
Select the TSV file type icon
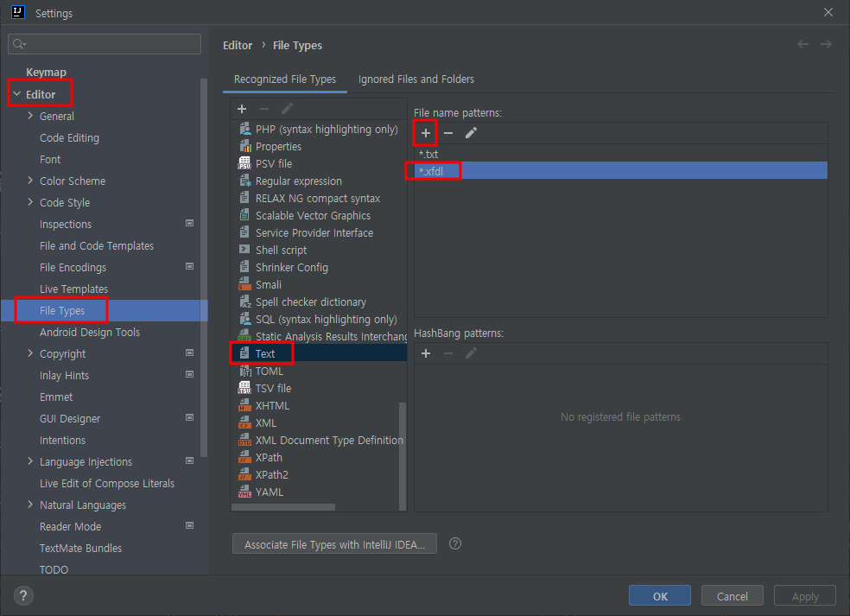point(244,388)
